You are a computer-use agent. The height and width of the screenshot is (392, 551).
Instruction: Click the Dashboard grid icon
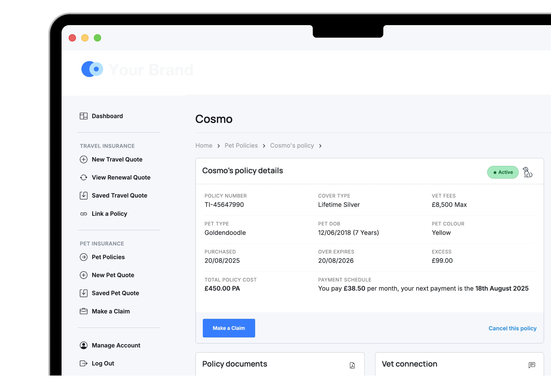[83, 116]
